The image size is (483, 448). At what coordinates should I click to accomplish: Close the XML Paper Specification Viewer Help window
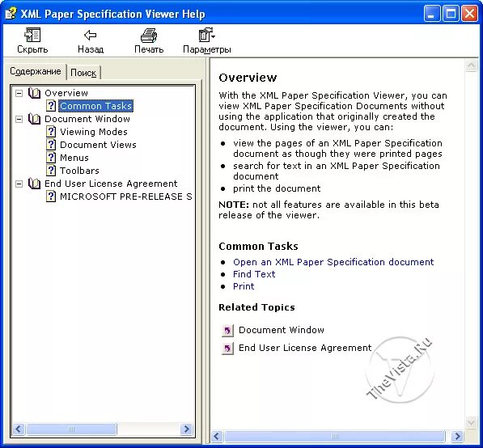click(469, 14)
